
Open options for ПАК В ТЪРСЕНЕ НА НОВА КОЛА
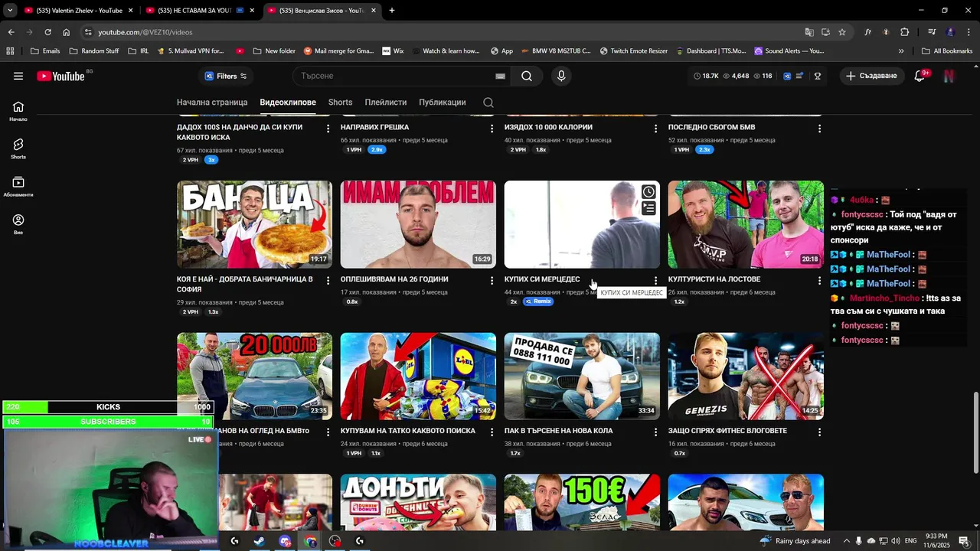click(x=655, y=432)
